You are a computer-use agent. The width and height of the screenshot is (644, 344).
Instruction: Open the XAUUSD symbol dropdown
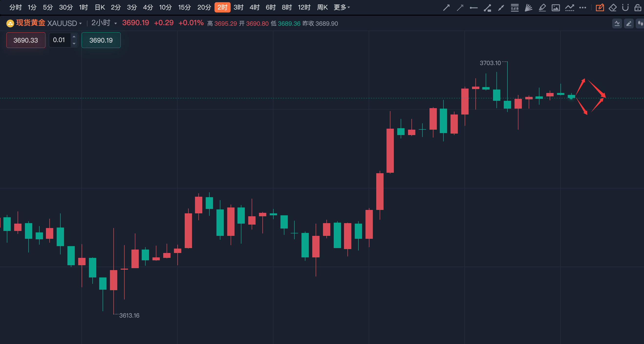click(80, 23)
